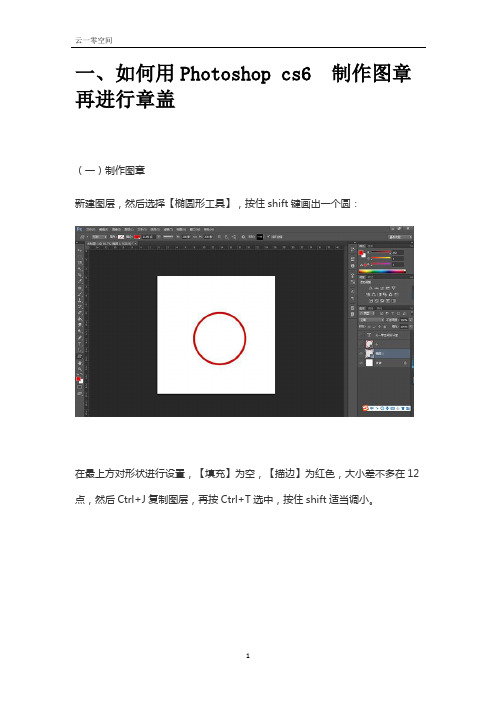This screenshot has width=496, height=702.
Task: Select the Clone Stamp tool
Action: 80,300
